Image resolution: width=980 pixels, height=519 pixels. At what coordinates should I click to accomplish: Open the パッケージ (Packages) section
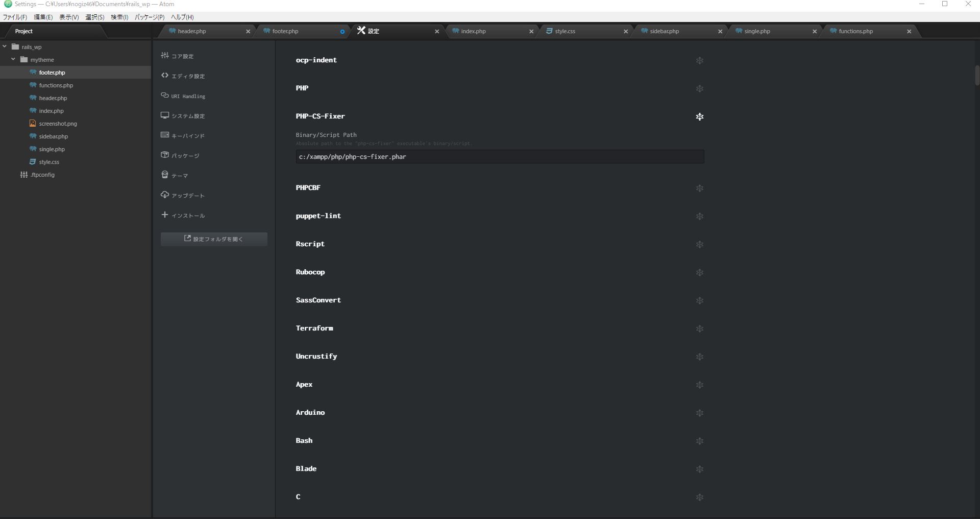185,155
